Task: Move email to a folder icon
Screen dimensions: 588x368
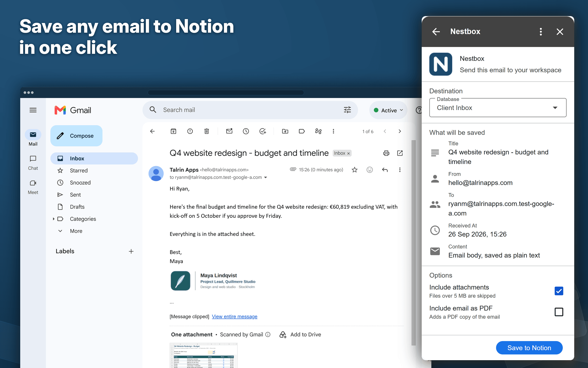Action: pos(285,131)
